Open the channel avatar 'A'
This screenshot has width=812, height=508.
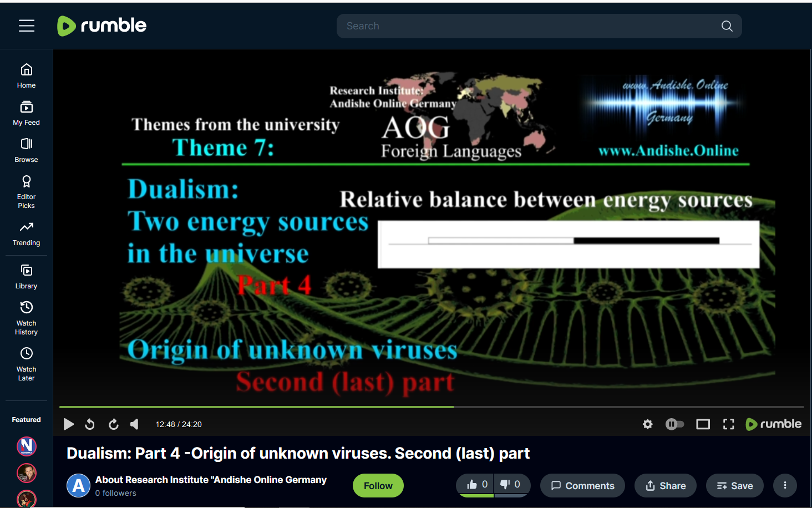(79, 486)
